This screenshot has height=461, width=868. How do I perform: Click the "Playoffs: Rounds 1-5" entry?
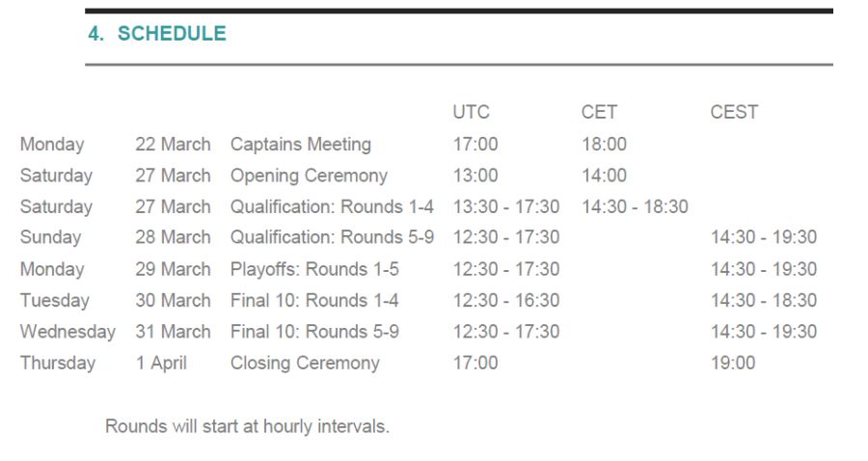pyautogui.click(x=314, y=269)
